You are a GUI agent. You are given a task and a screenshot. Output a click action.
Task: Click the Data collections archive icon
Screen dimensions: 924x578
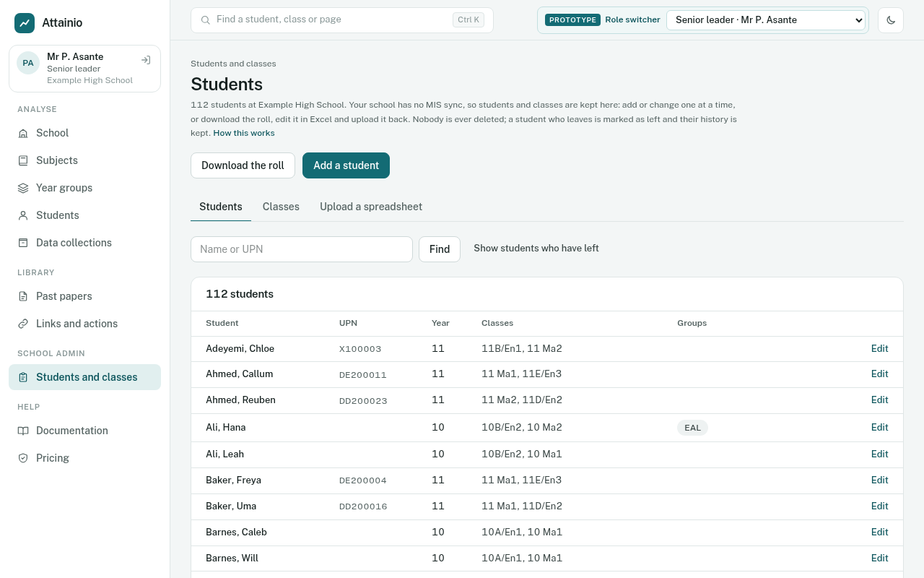[x=23, y=243]
